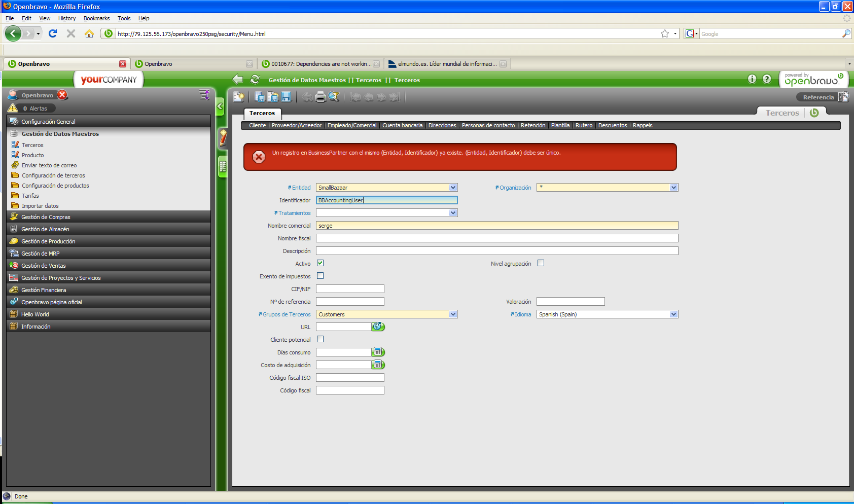This screenshot has width=854, height=504.
Task: Save the record with the floppy disk icon
Action: 286,97
